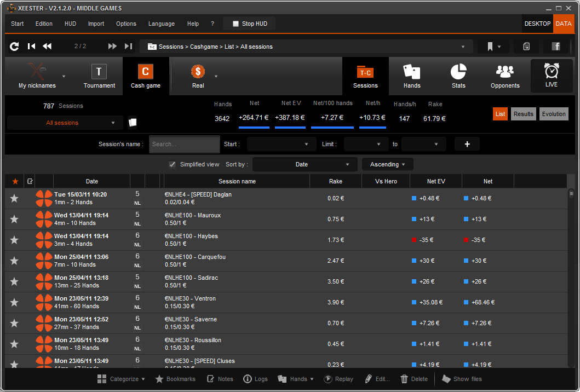Open the Opponents panel
The width and height of the screenshot is (580, 392).
pos(504,76)
